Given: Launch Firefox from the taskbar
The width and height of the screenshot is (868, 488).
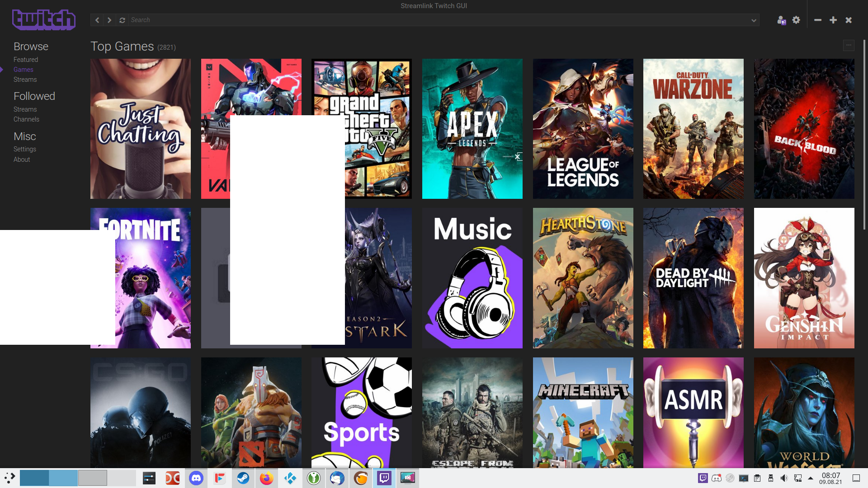Looking at the screenshot, I should coord(267,478).
